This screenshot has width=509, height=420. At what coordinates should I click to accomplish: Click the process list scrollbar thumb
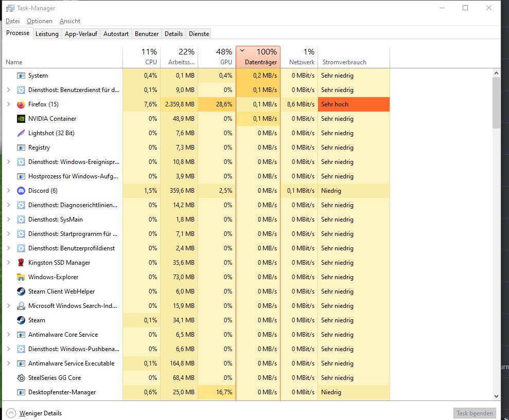pos(496,103)
